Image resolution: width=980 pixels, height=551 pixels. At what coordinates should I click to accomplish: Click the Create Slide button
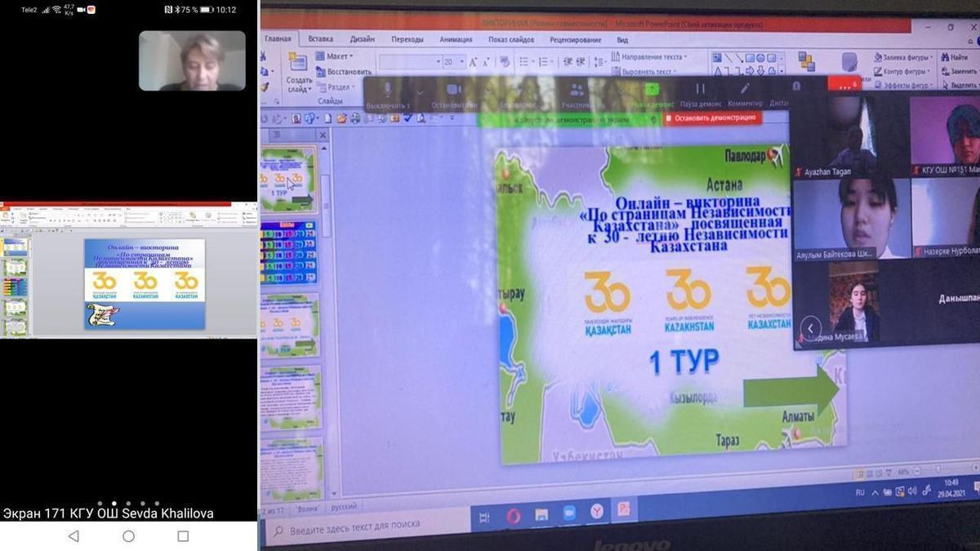(x=299, y=71)
